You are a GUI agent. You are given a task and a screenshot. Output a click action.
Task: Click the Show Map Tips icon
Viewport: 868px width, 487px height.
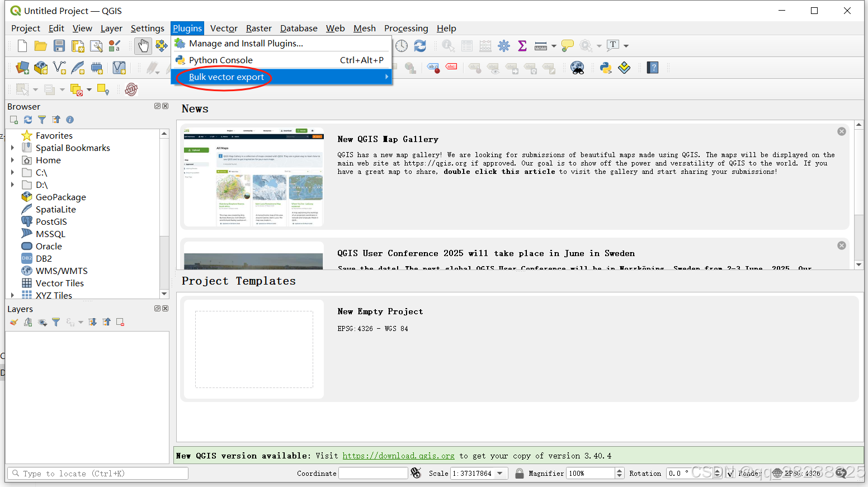568,46
